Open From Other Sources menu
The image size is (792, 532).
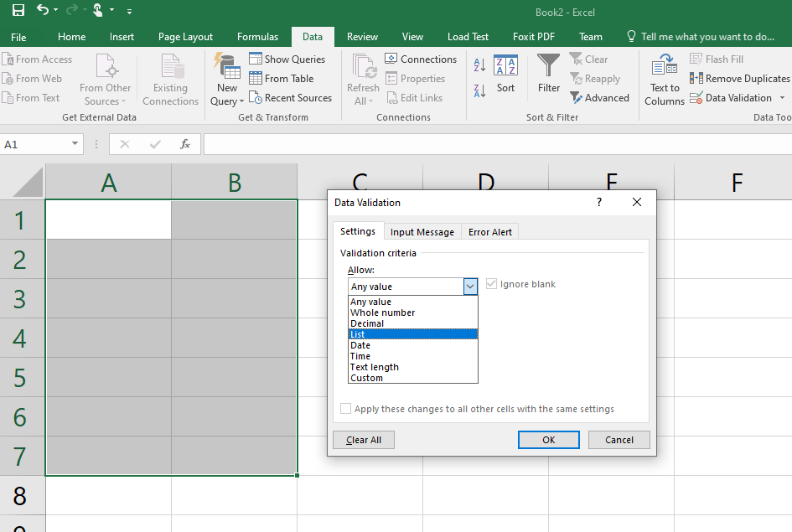tap(105, 80)
